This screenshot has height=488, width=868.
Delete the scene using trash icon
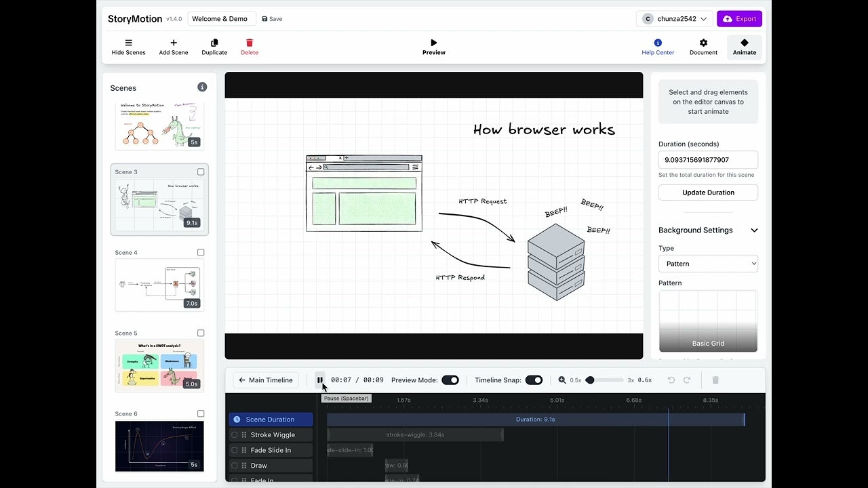pyautogui.click(x=250, y=43)
